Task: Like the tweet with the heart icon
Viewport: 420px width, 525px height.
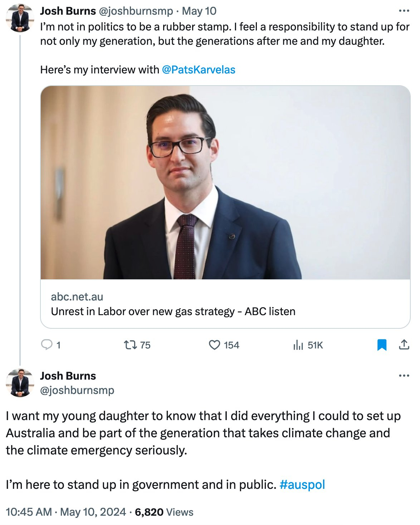Action: click(x=214, y=345)
